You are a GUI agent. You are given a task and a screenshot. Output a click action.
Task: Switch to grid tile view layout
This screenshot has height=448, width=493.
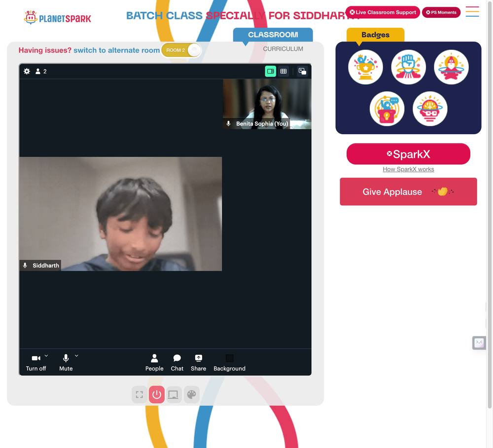[283, 72]
